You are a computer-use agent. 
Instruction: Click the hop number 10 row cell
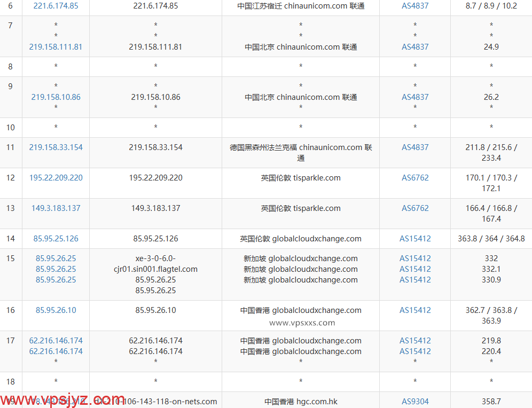tap(11, 127)
